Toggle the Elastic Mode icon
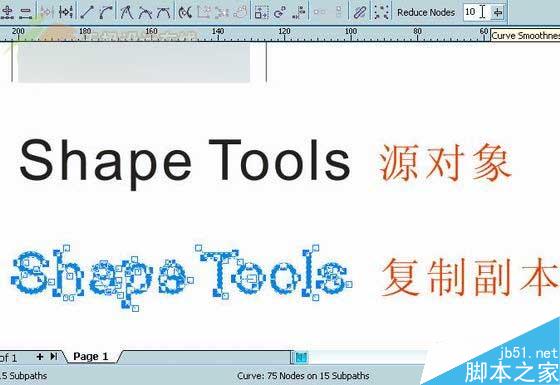Image resolution: width=560 pixels, height=385 pixels. [x=359, y=12]
